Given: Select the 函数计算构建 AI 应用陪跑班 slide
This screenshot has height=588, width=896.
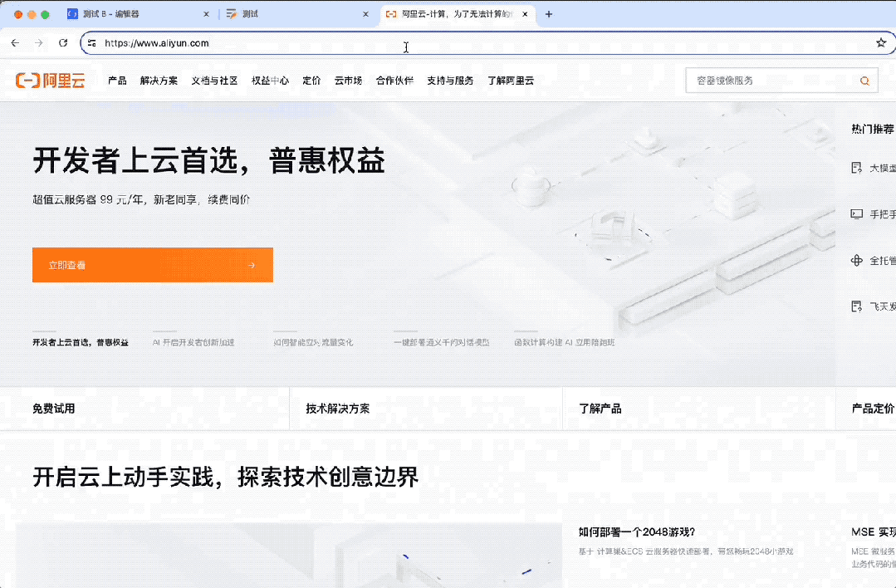Looking at the screenshot, I should [x=565, y=341].
